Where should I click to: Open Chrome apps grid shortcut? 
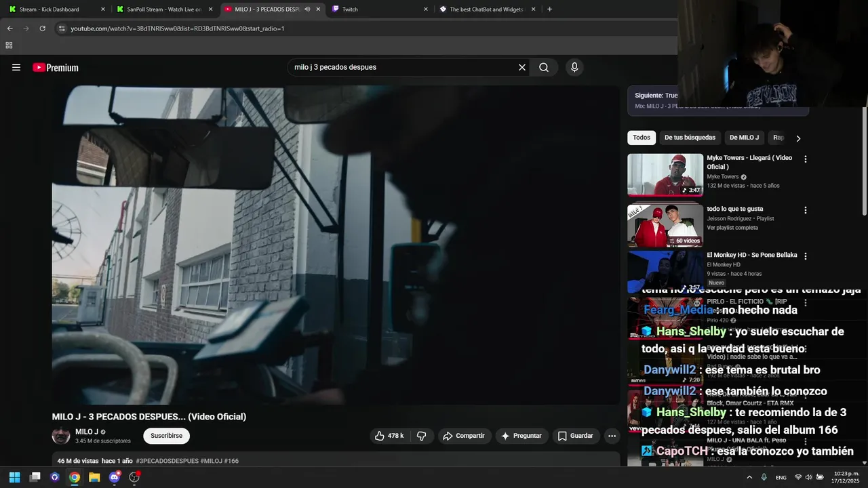point(9,45)
